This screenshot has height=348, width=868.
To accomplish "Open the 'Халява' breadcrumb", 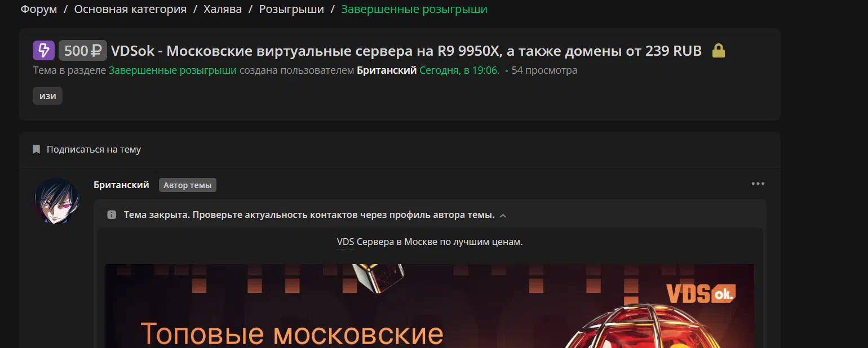I will [x=223, y=9].
